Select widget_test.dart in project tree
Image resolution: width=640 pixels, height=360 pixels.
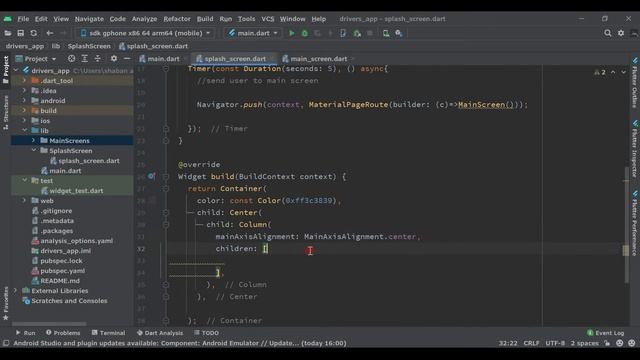tap(76, 191)
